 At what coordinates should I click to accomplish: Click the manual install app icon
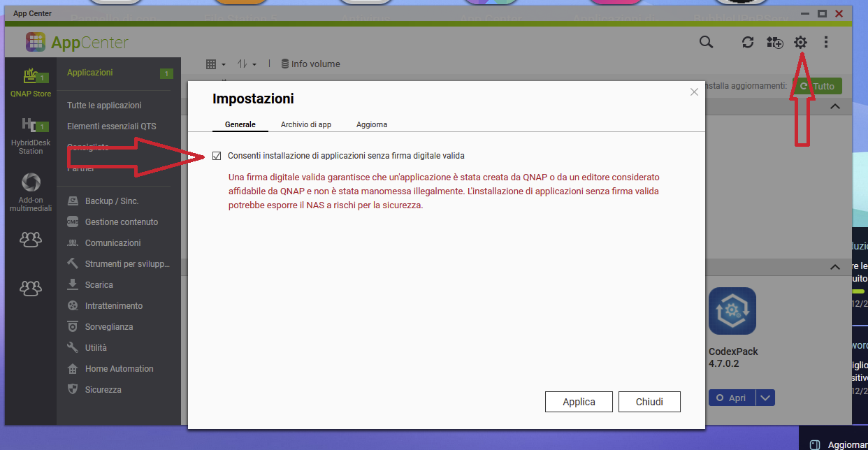pos(774,43)
